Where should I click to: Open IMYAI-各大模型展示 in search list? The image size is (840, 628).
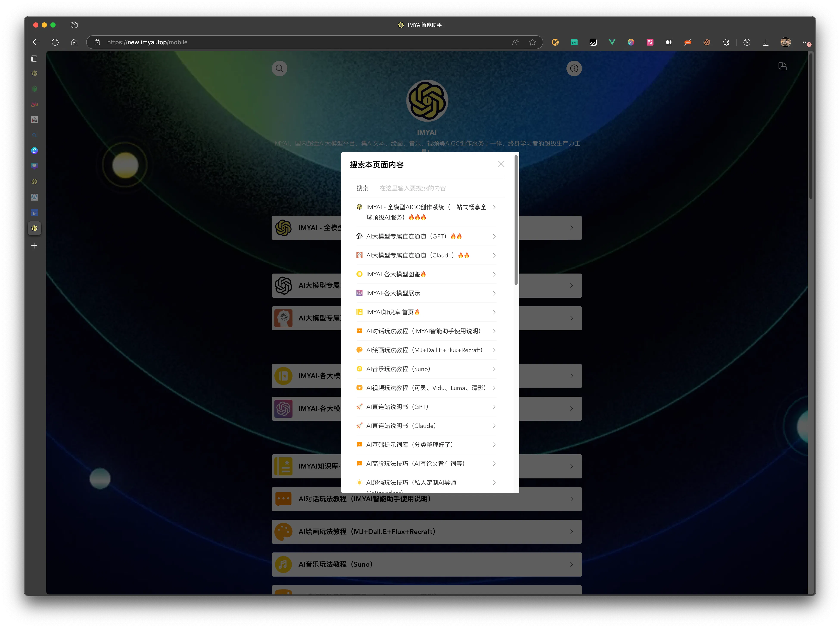pos(426,293)
